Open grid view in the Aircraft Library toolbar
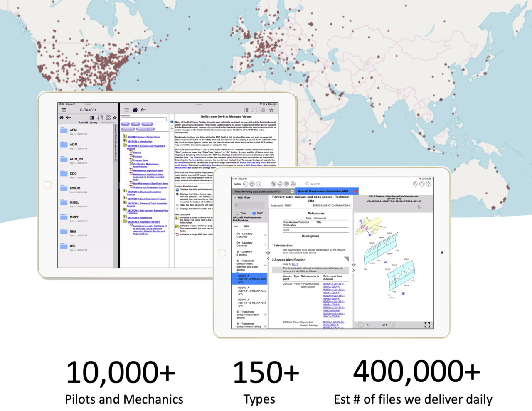Image resolution: width=532 pixels, height=411 pixels. click(108, 118)
